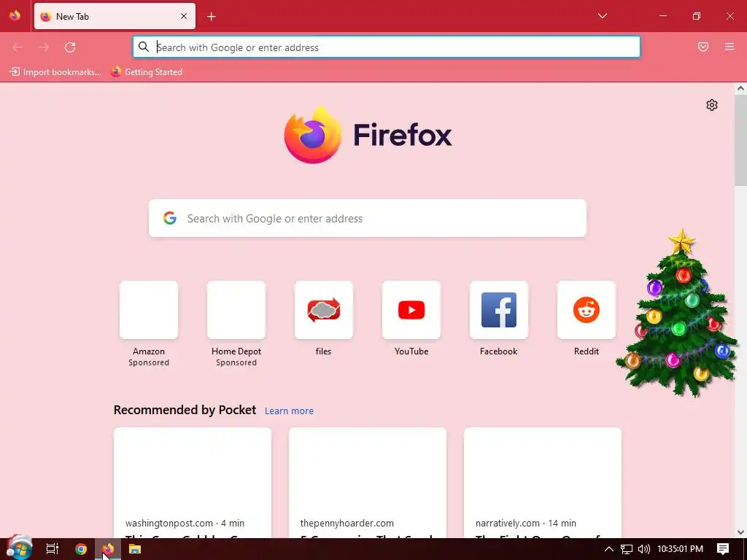747x560 pixels.
Task: Open Task View on taskbar
Action: tap(53, 549)
